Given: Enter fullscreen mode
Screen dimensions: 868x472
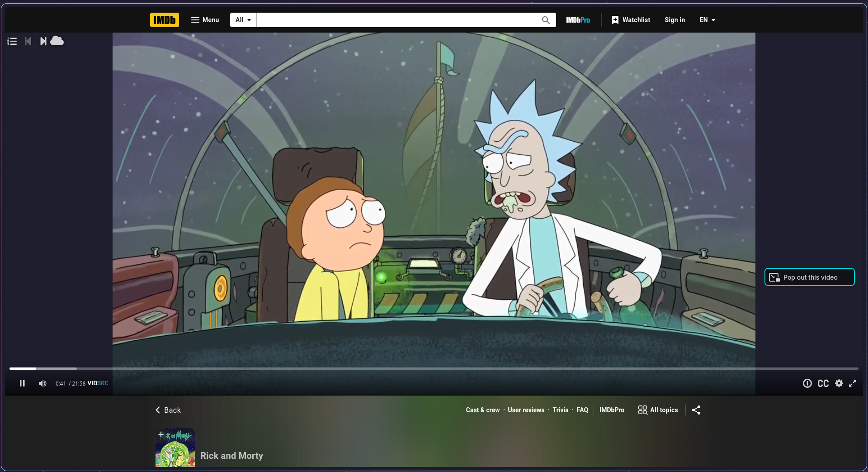Looking at the screenshot, I should (x=853, y=383).
